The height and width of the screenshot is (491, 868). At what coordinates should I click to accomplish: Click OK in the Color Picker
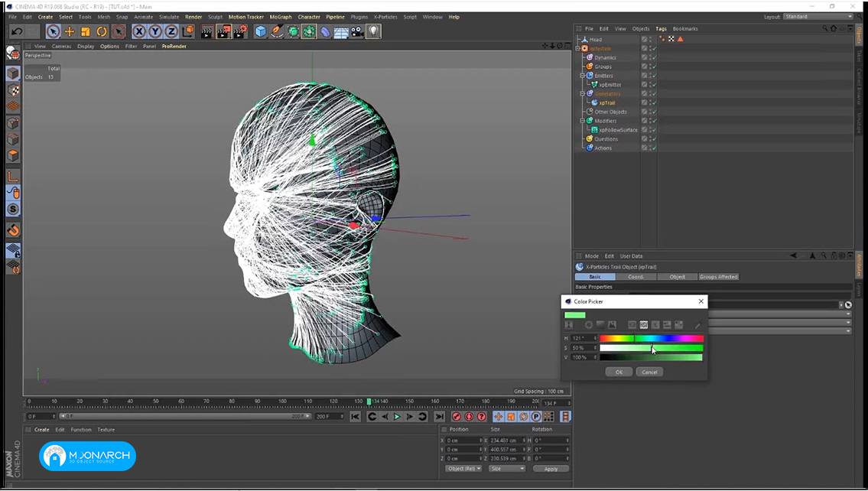coord(619,372)
